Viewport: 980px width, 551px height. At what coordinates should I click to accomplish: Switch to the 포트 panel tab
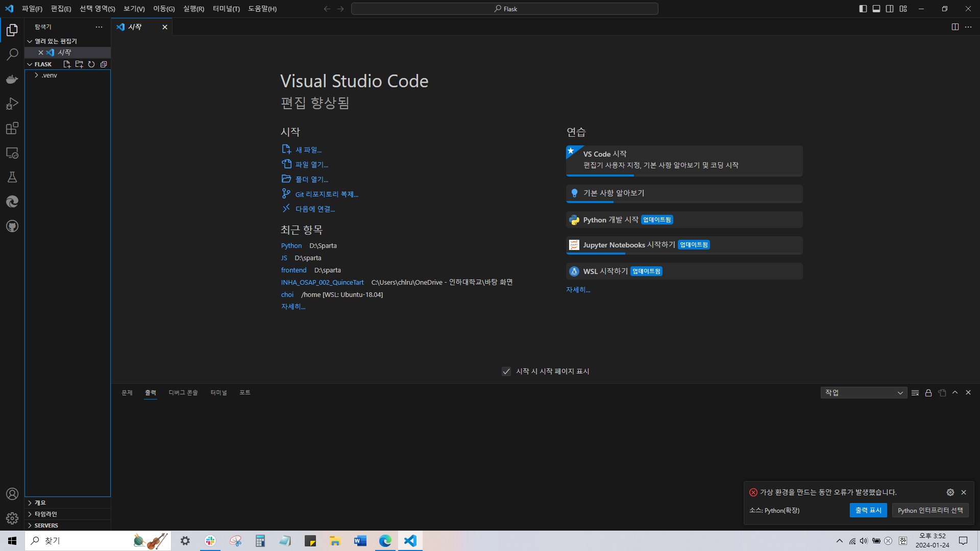(x=245, y=393)
